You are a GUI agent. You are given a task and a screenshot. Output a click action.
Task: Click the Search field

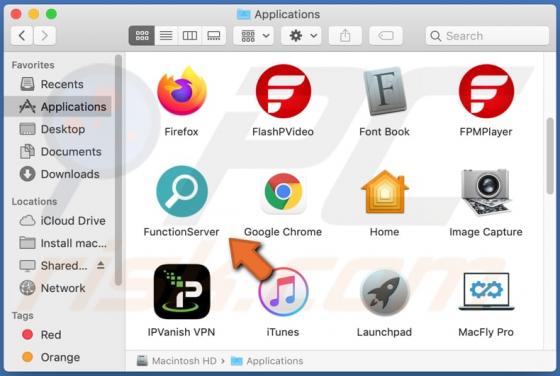click(487, 35)
